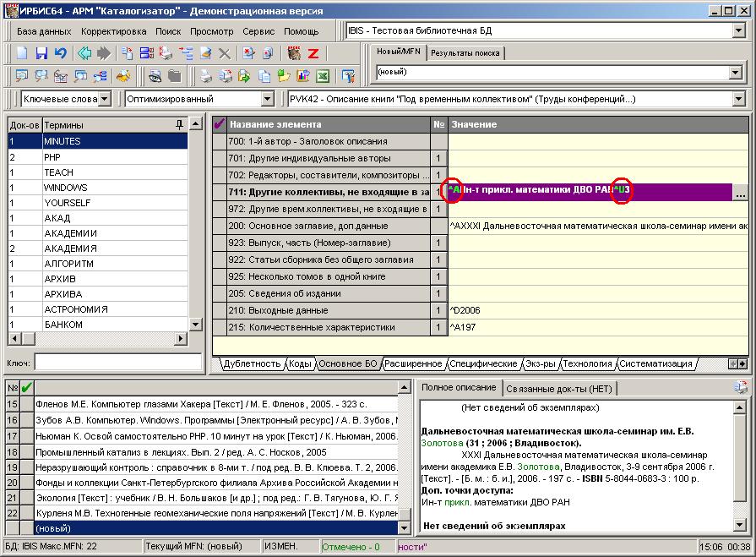Click the page-with-pencil edit icon
Viewport: 756px width, 557px height.
tap(205, 52)
